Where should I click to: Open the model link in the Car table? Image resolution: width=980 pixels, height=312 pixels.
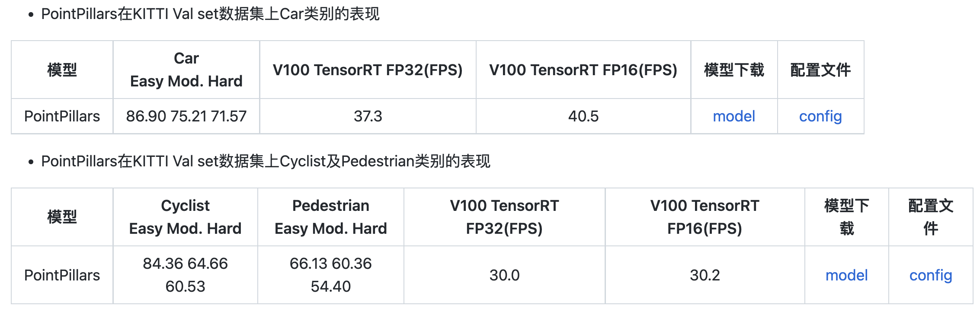click(733, 116)
